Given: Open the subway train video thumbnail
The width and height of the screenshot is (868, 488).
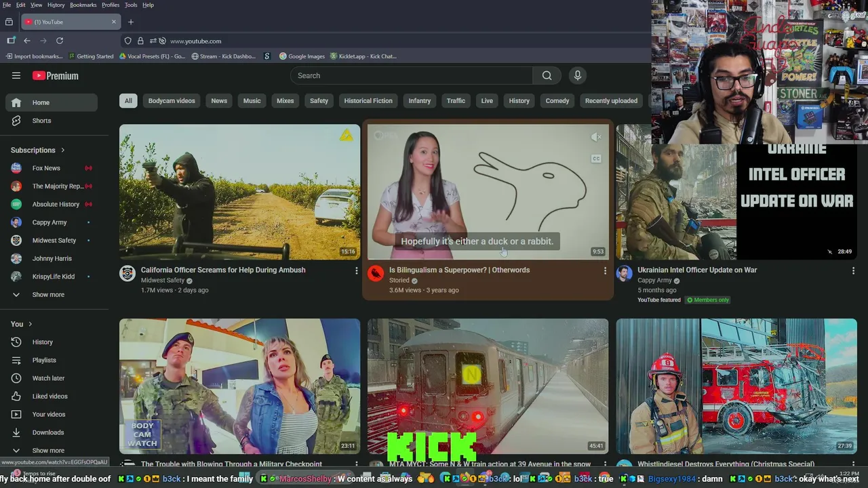Looking at the screenshot, I should pos(488,386).
